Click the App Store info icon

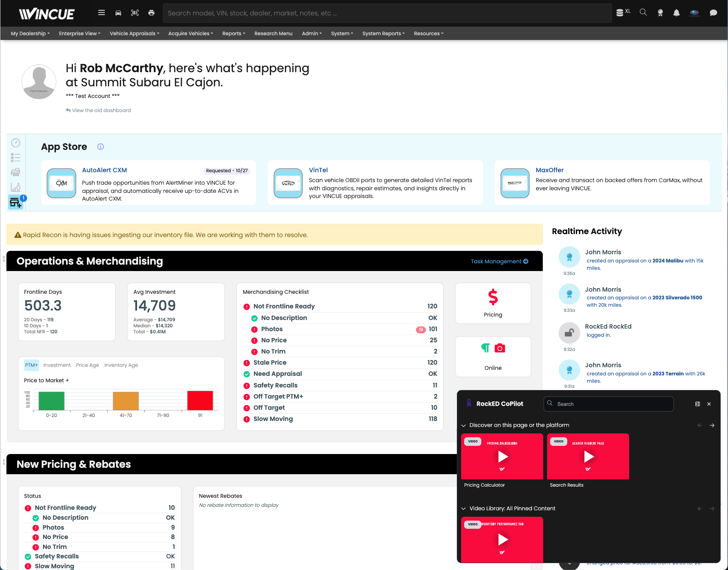click(101, 147)
